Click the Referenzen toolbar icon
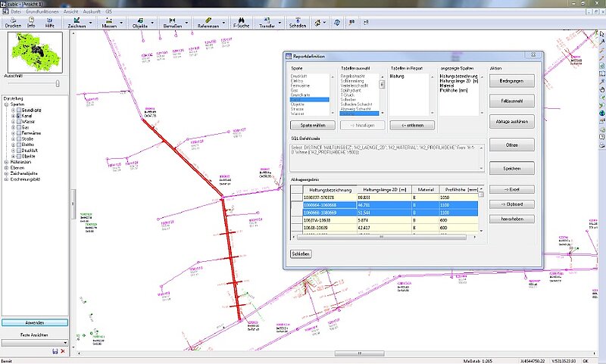 pos(208,22)
